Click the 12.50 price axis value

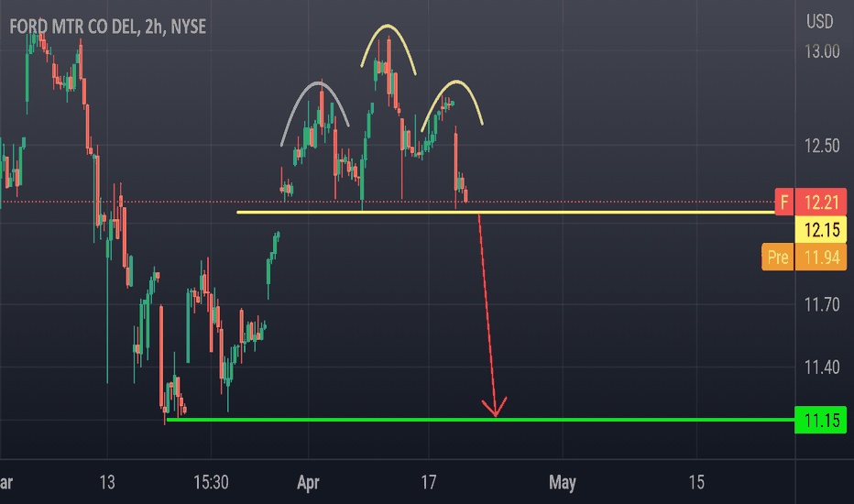click(x=822, y=146)
